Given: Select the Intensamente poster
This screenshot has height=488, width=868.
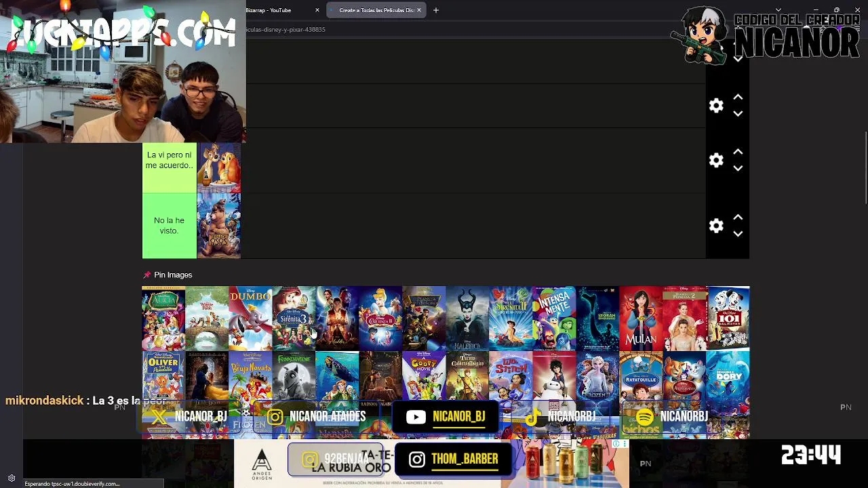Looking at the screenshot, I should click(x=554, y=318).
